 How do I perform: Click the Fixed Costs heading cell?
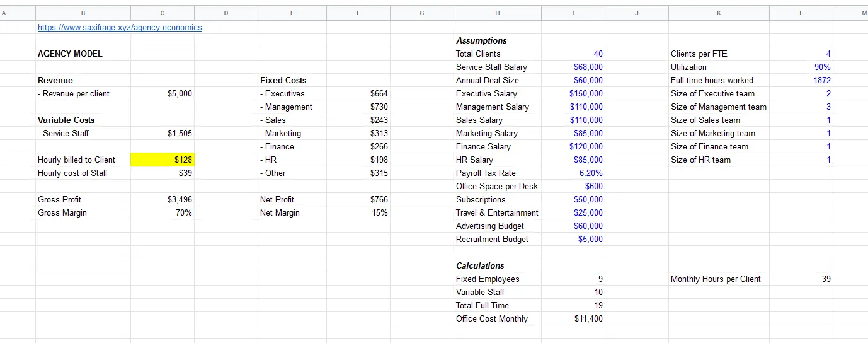pos(292,81)
